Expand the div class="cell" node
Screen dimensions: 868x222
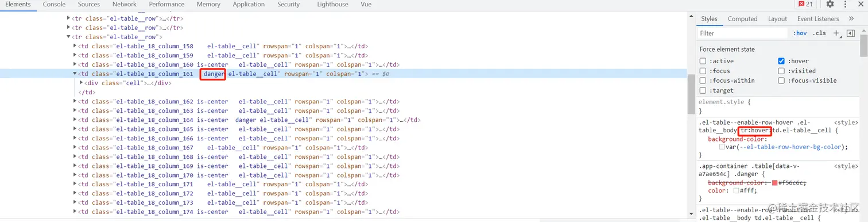pyautogui.click(x=81, y=83)
